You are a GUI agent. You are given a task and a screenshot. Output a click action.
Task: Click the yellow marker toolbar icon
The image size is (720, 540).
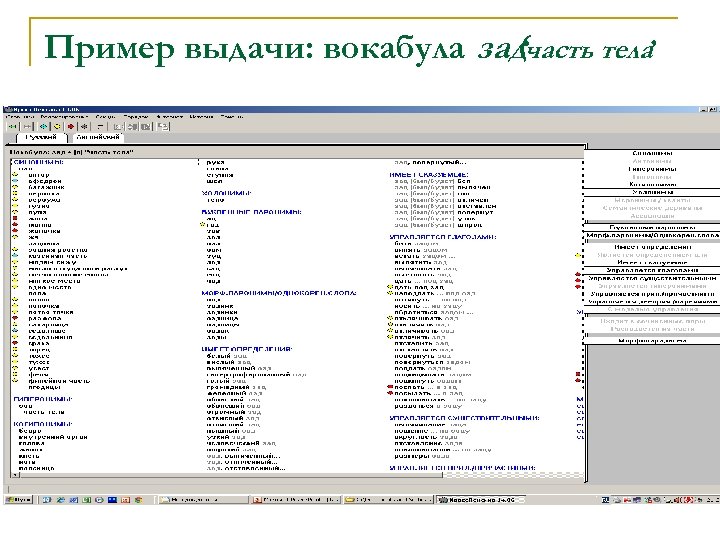point(56,126)
